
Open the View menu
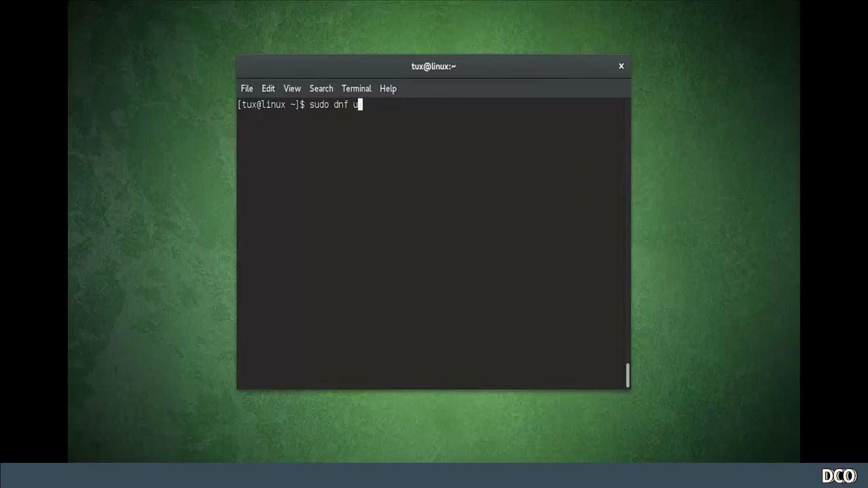point(292,89)
